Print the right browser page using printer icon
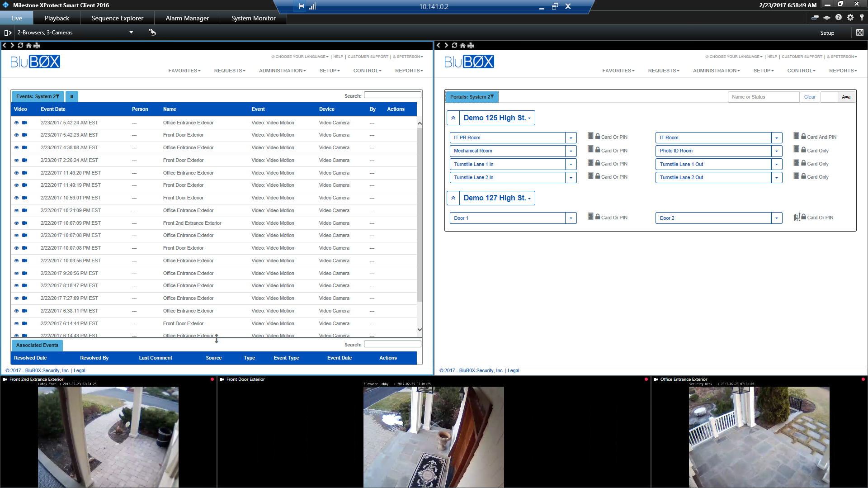This screenshot has height=488, width=868. point(470,45)
